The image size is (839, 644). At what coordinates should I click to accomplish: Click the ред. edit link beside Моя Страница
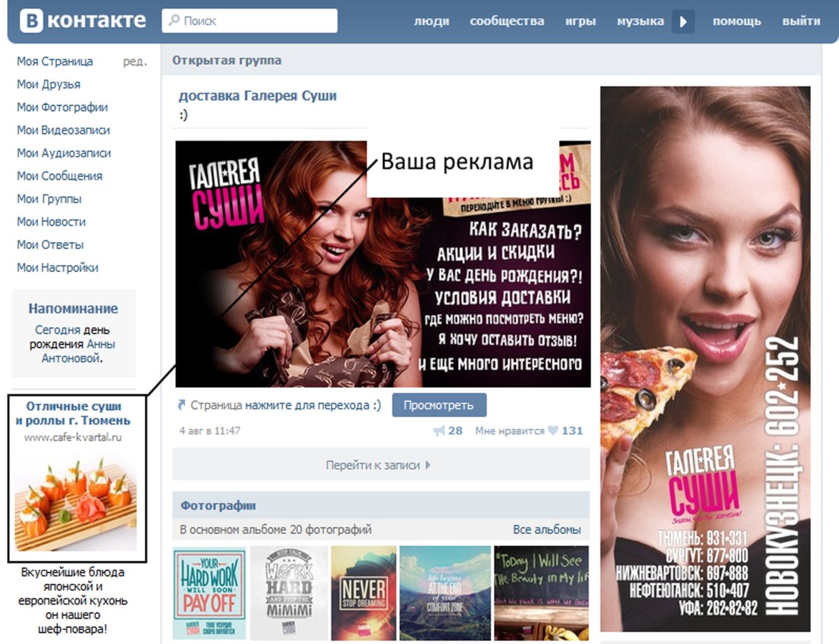tap(135, 62)
